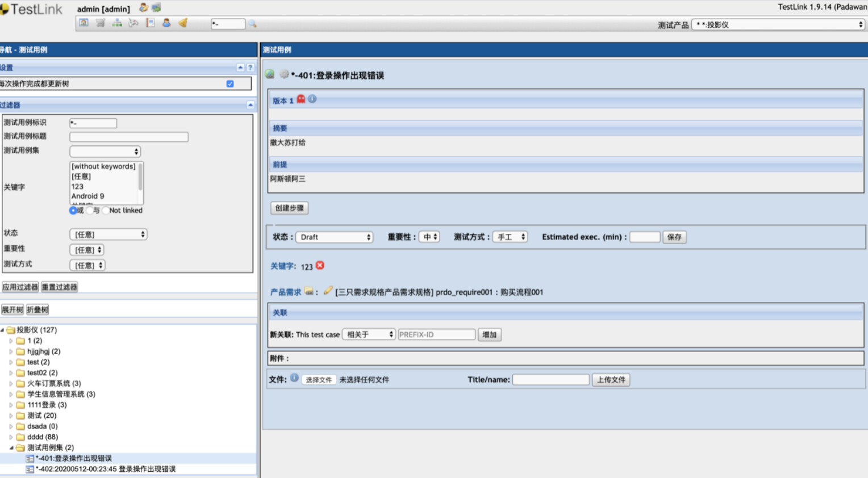This screenshot has width=868, height=478.
Task: Open the requirements cart toolbar icon
Action: (x=101, y=23)
